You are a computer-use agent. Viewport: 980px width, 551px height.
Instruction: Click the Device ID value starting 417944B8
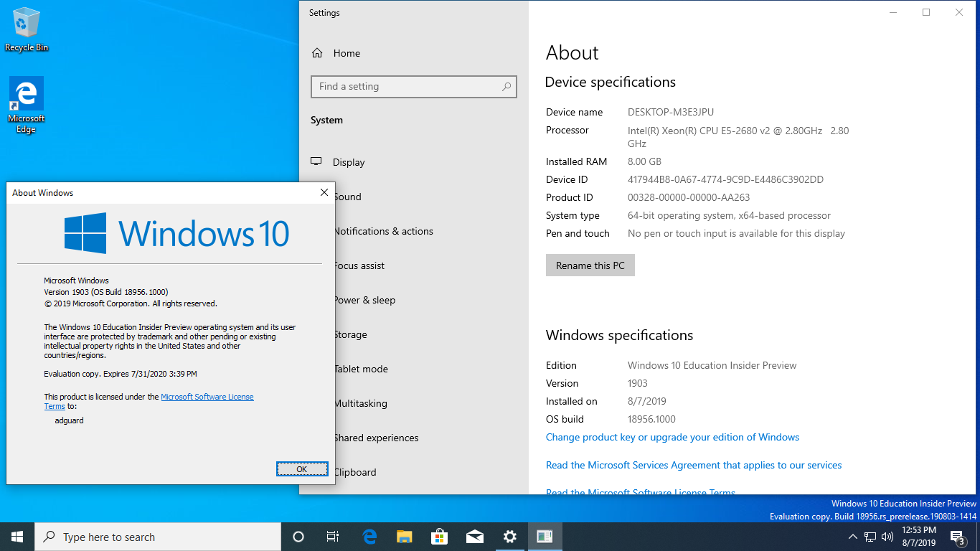coord(725,179)
